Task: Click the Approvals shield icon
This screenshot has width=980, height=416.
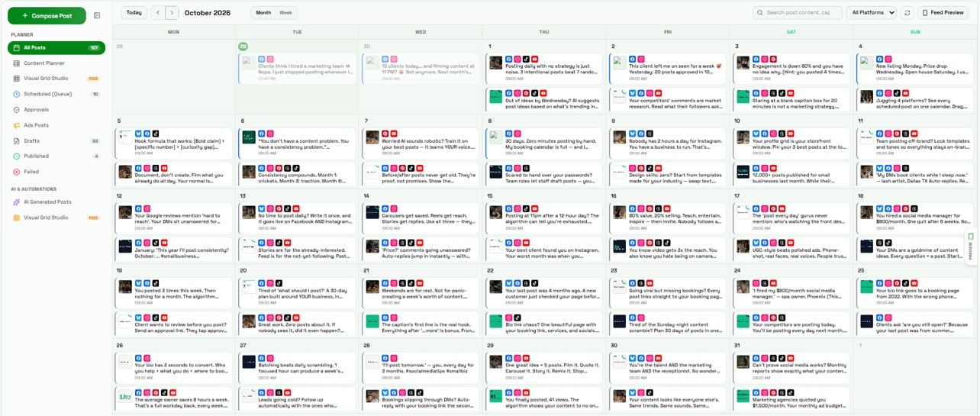Action: coord(16,110)
